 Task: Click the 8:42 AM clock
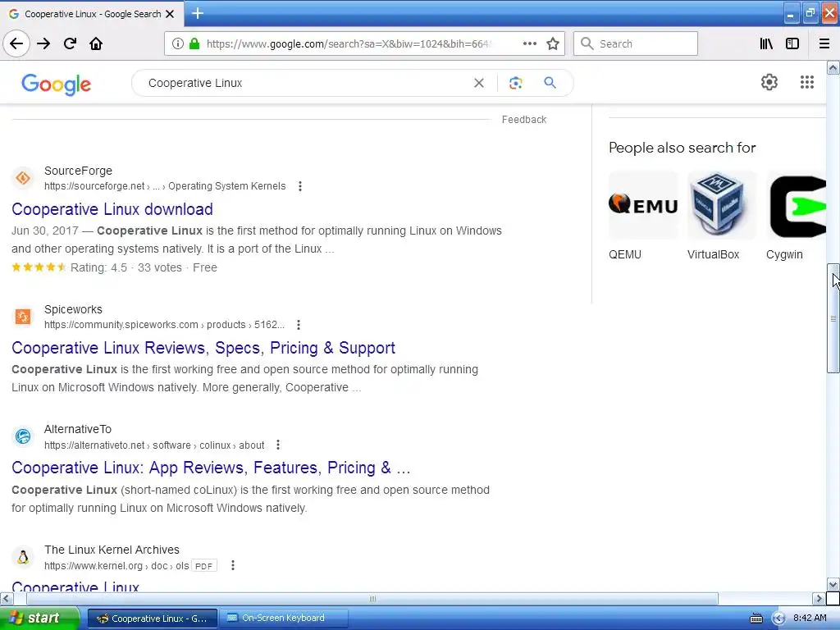coord(810,619)
